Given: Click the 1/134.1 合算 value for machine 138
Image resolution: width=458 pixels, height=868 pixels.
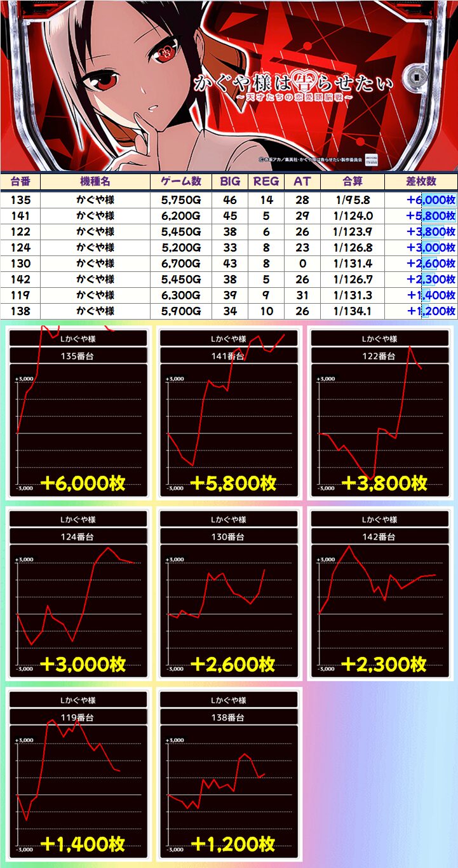Looking at the screenshot, I should [x=352, y=311].
